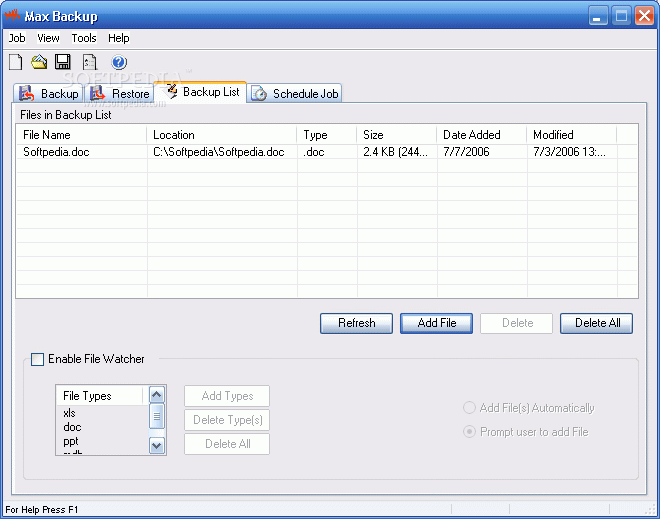Enable the File Watcher checkbox
Screen dimensions: 660x519
tap(37, 359)
